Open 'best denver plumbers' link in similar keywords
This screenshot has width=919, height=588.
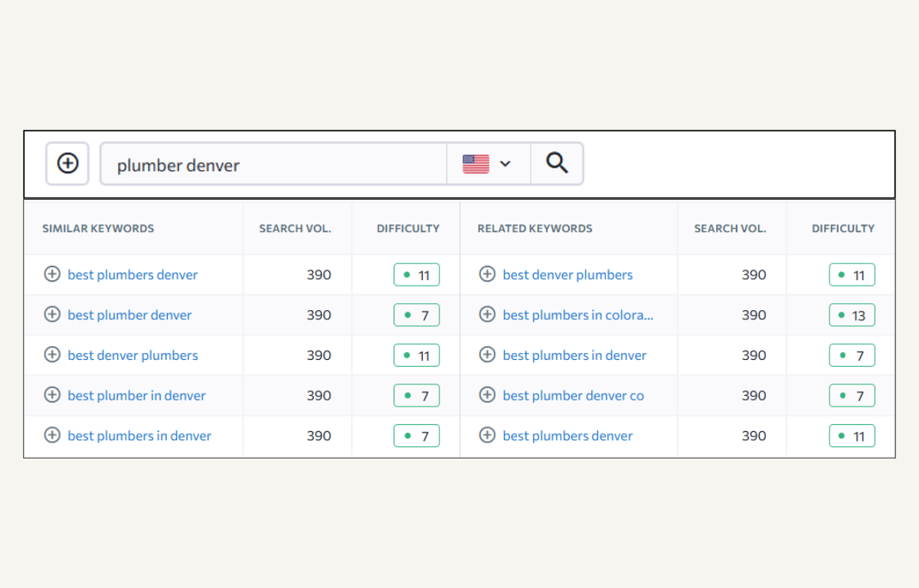coord(132,355)
